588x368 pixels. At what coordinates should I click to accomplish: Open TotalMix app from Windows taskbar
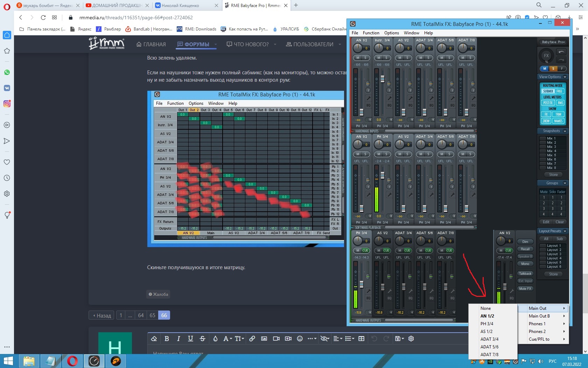[x=94, y=361]
